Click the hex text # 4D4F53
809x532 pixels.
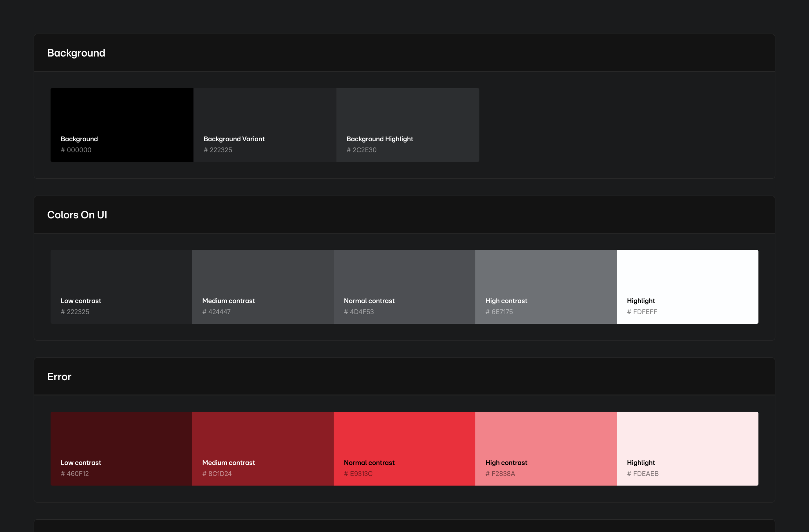tap(359, 312)
